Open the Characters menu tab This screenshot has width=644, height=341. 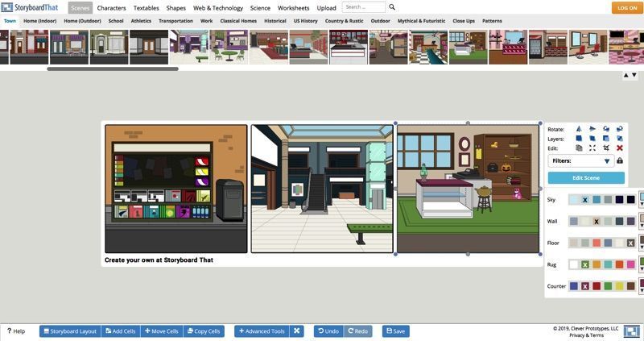click(111, 7)
